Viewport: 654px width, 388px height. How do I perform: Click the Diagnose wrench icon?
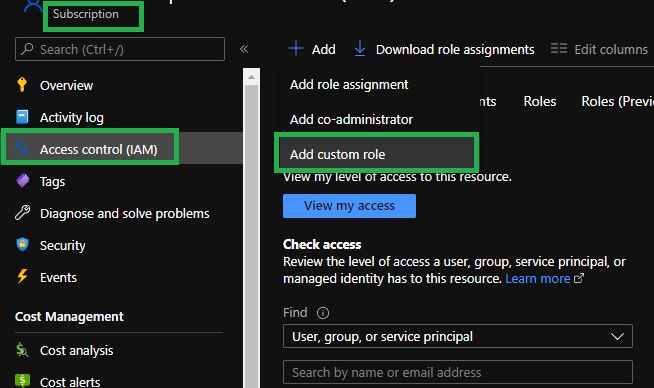point(23,213)
